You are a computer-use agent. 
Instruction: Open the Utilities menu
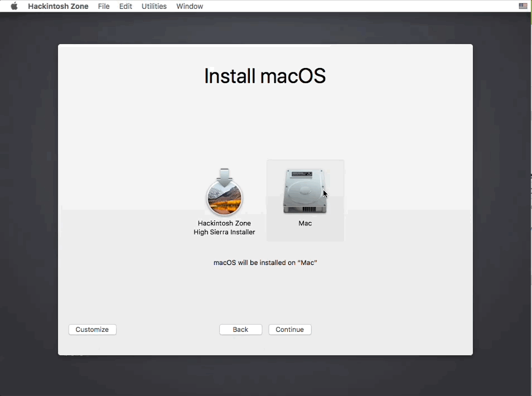[x=154, y=6]
